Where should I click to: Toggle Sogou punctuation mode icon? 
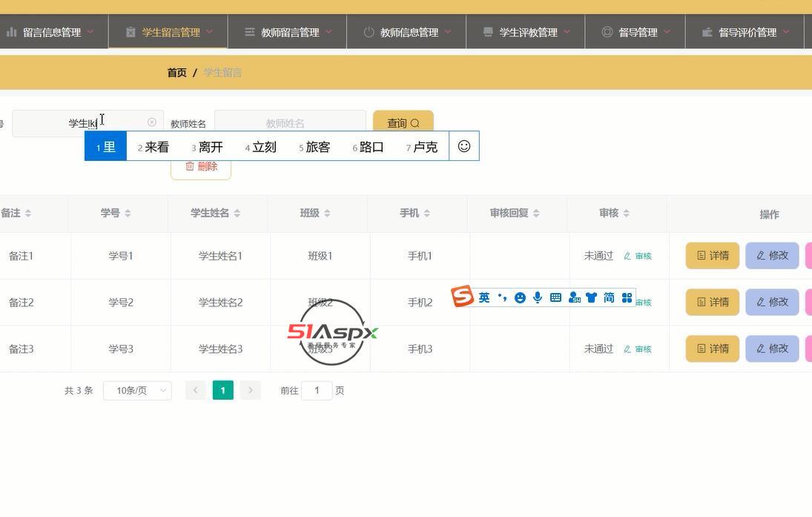pos(502,297)
